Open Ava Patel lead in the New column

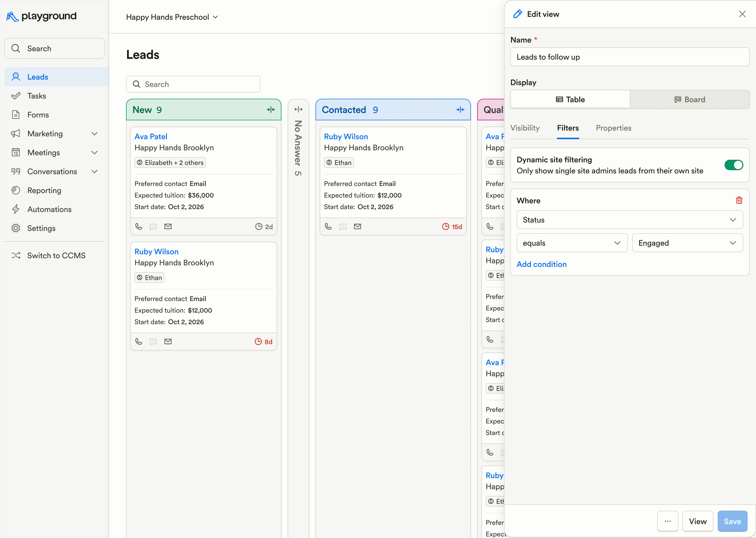point(151,137)
